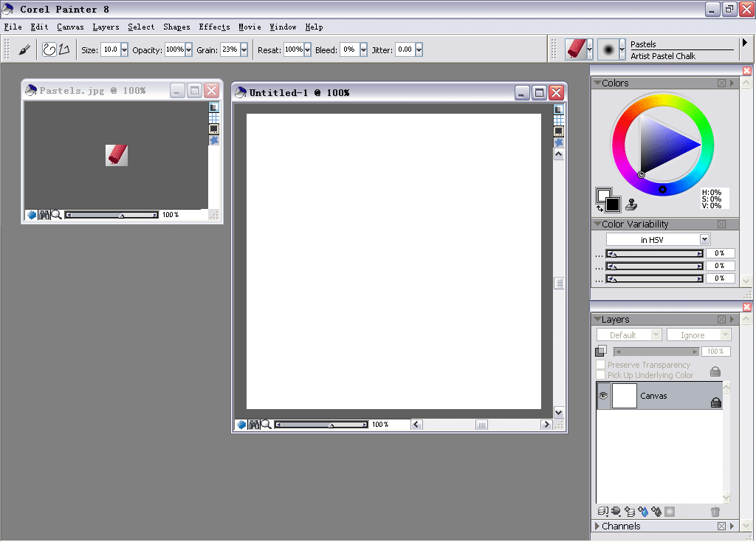Screen dimensions: 756x542
Task: Click the grid icon in Pastels.jpg window
Action: [213, 117]
